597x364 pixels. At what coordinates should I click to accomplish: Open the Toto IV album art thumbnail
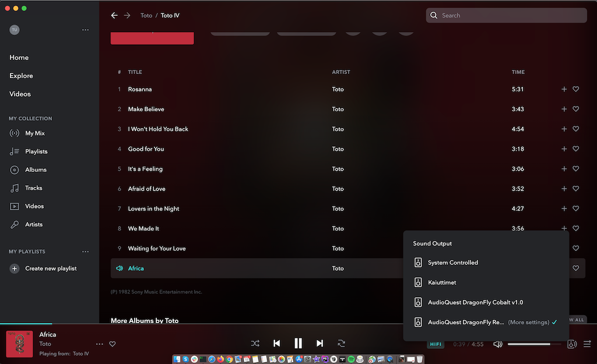[x=19, y=344]
